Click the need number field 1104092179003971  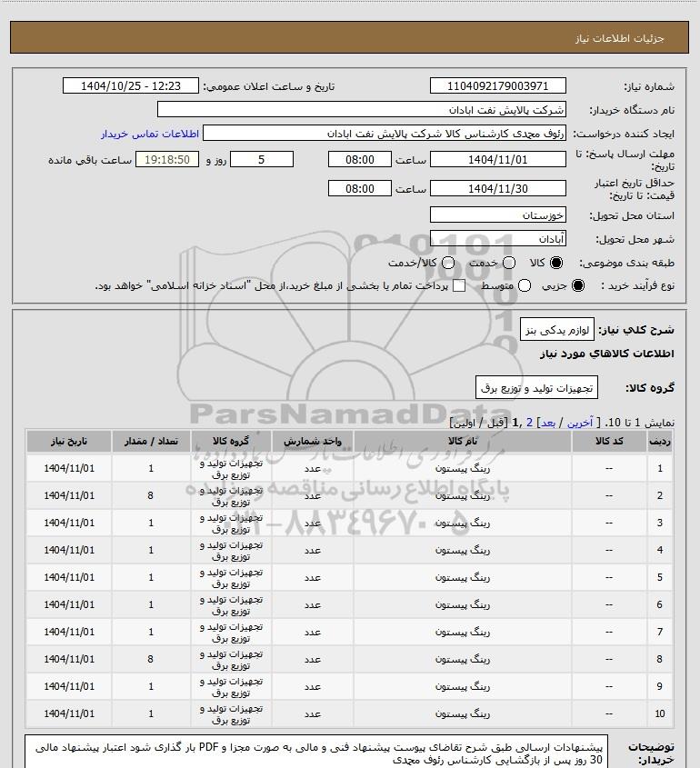(x=497, y=85)
